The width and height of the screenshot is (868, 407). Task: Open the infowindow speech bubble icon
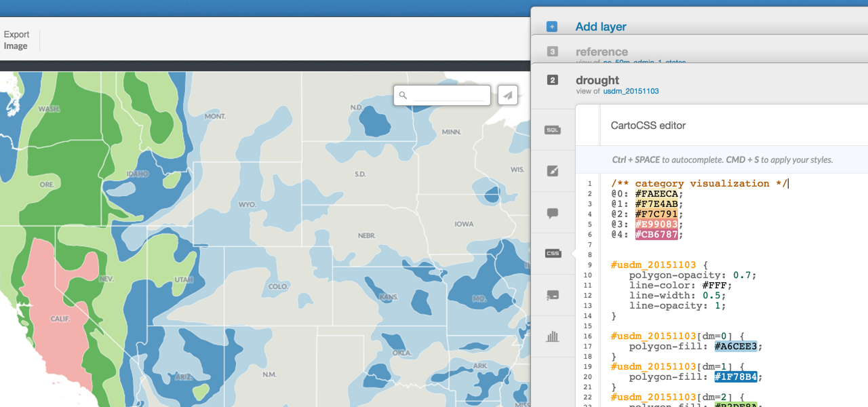tap(553, 213)
